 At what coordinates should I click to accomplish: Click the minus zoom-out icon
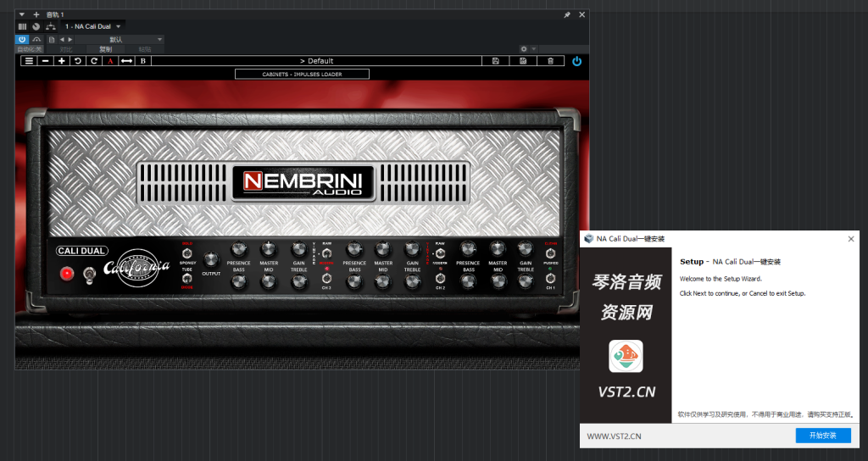tap(45, 61)
